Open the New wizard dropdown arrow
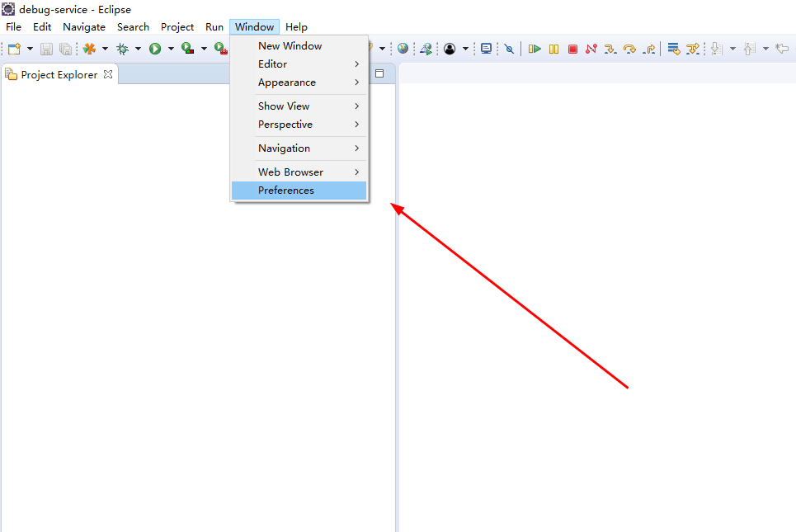 click(30, 49)
